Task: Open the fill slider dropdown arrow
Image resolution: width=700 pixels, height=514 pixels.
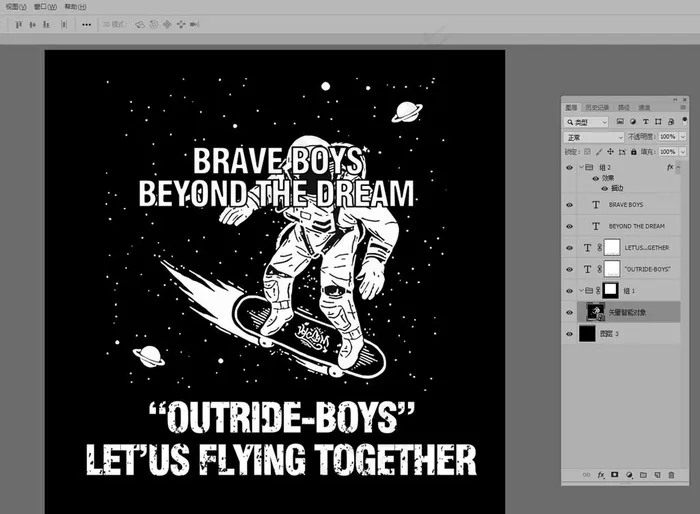Action: [x=683, y=152]
